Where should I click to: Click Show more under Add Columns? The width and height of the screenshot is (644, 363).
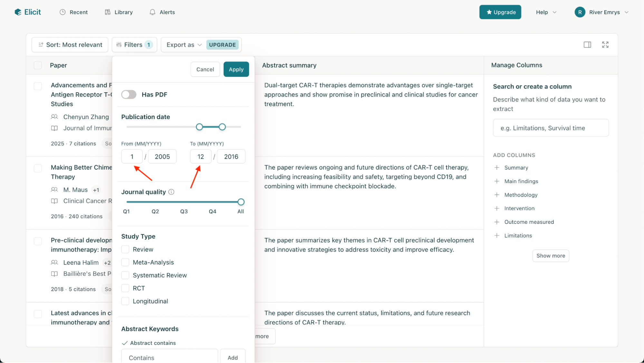pyautogui.click(x=550, y=256)
